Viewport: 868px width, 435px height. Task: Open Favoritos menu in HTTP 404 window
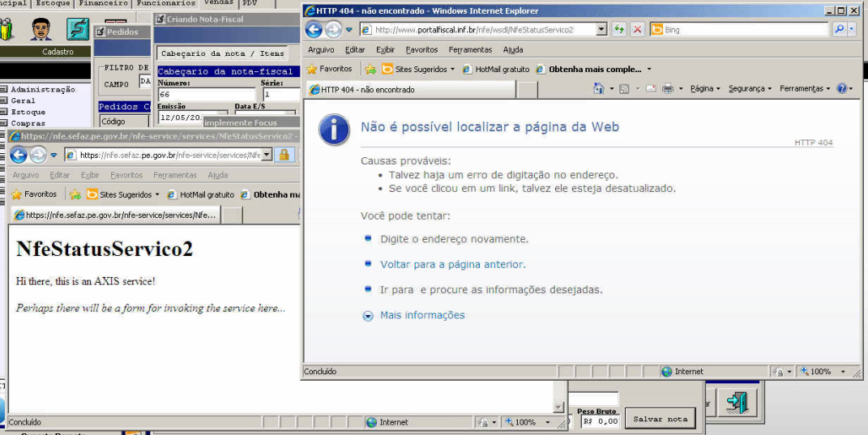click(x=421, y=49)
